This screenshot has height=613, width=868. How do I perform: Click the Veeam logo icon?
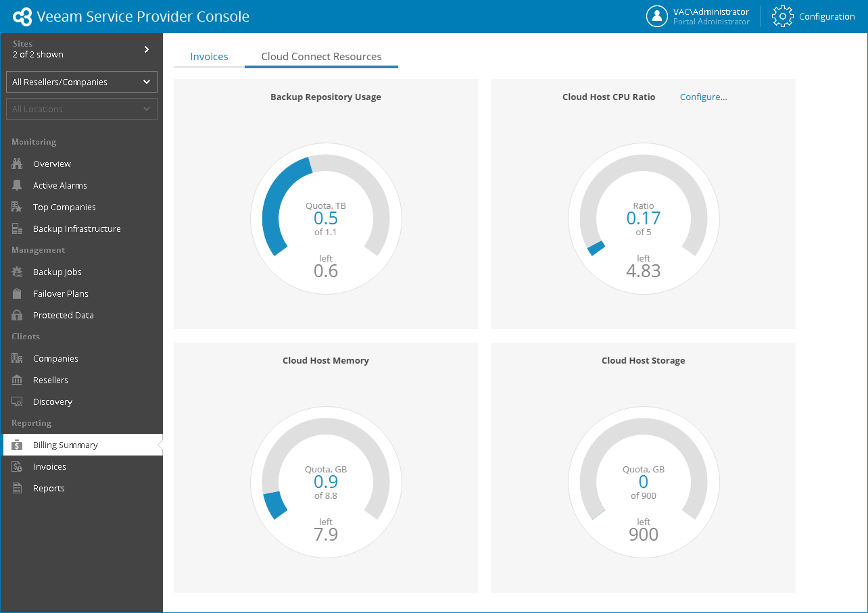(22, 16)
